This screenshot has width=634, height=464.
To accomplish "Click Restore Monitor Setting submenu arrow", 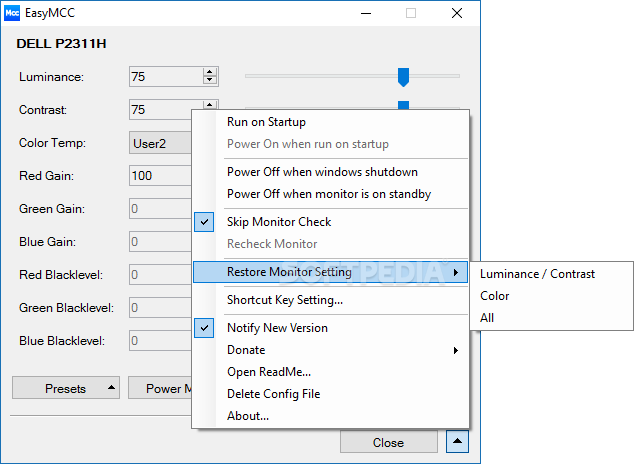I will (456, 272).
